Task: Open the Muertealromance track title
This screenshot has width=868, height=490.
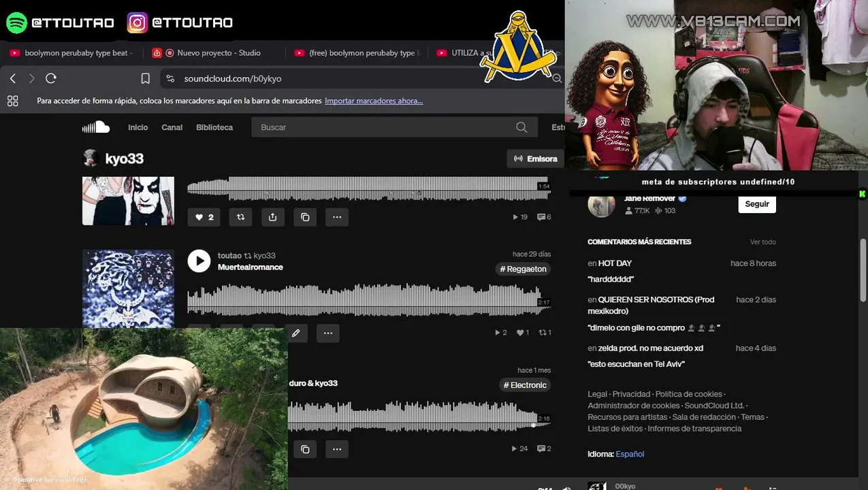Action: coord(251,267)
